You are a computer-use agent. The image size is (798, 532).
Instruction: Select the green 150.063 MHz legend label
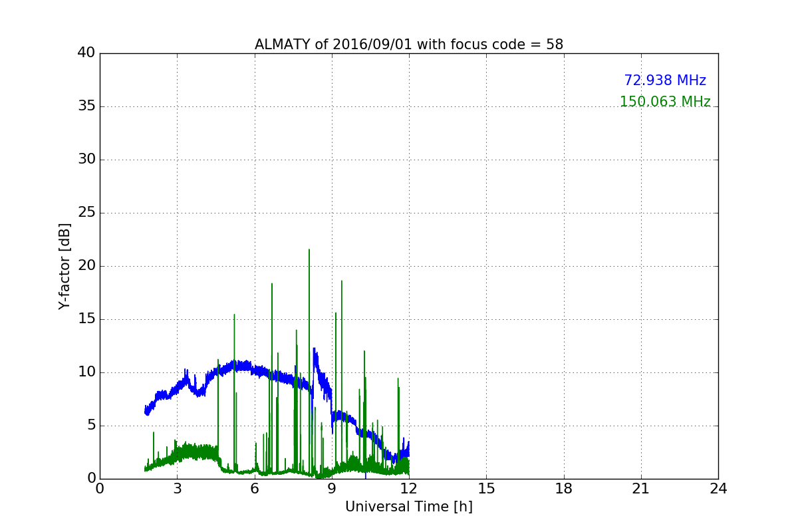click(665, 102)
